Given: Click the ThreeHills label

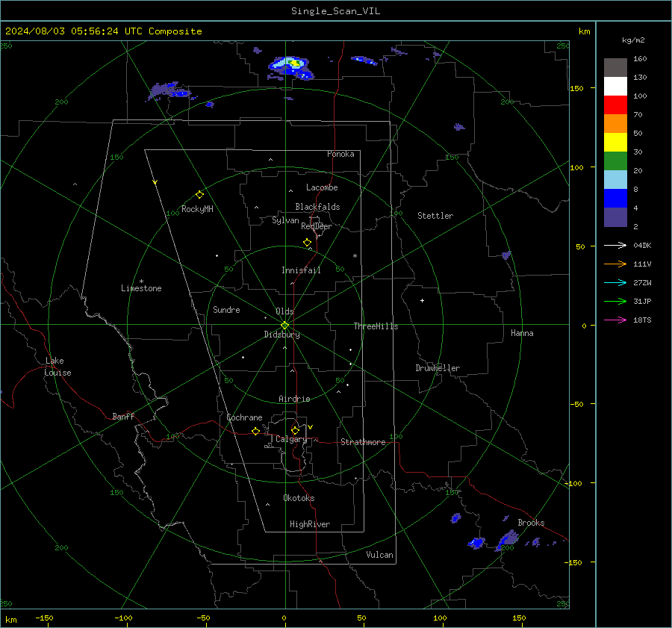Looking at the screenshot, I should (x=376, y=326).
